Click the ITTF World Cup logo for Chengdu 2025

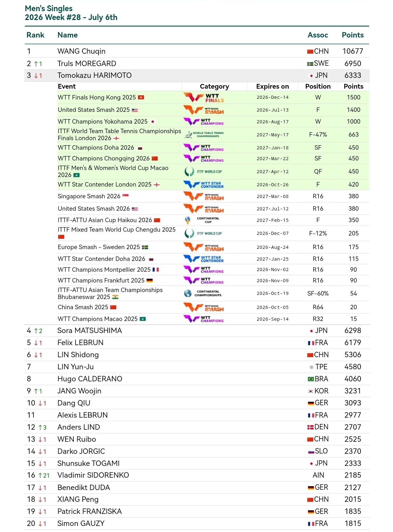click(x=203, y=234)
